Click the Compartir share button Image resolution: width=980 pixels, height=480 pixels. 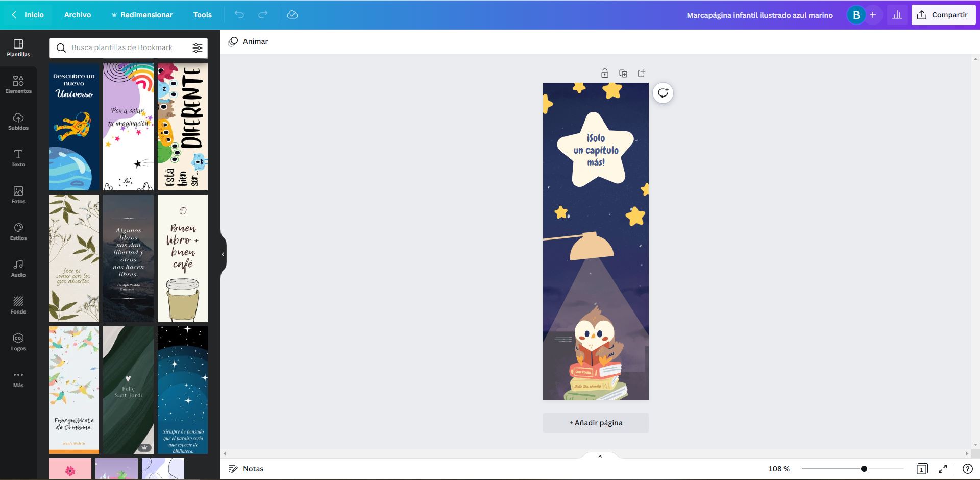pos(944,15)
